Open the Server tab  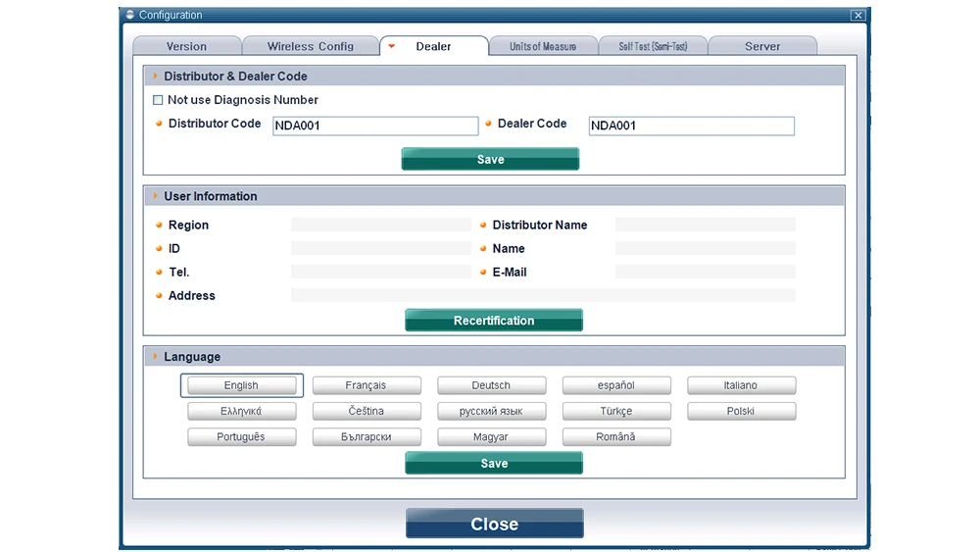(x=761, y=46)
